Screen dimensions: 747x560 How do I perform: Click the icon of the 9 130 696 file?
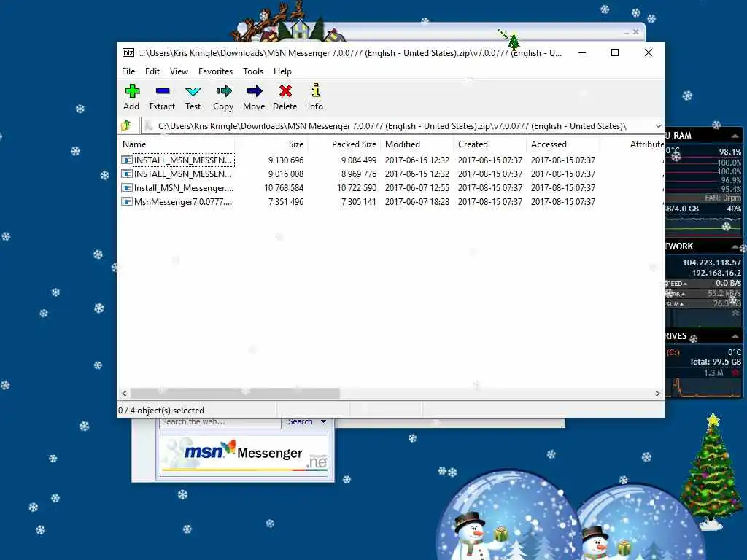click(x=127, y=160)
